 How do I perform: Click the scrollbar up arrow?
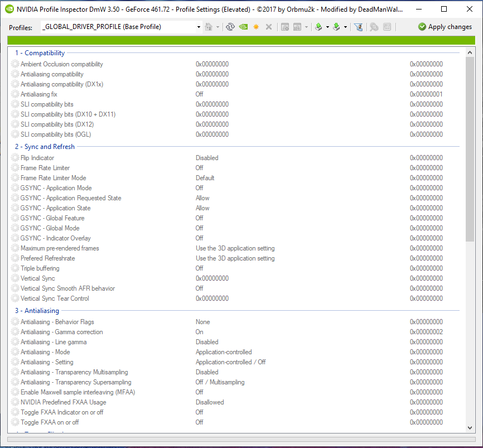(470, 52)
